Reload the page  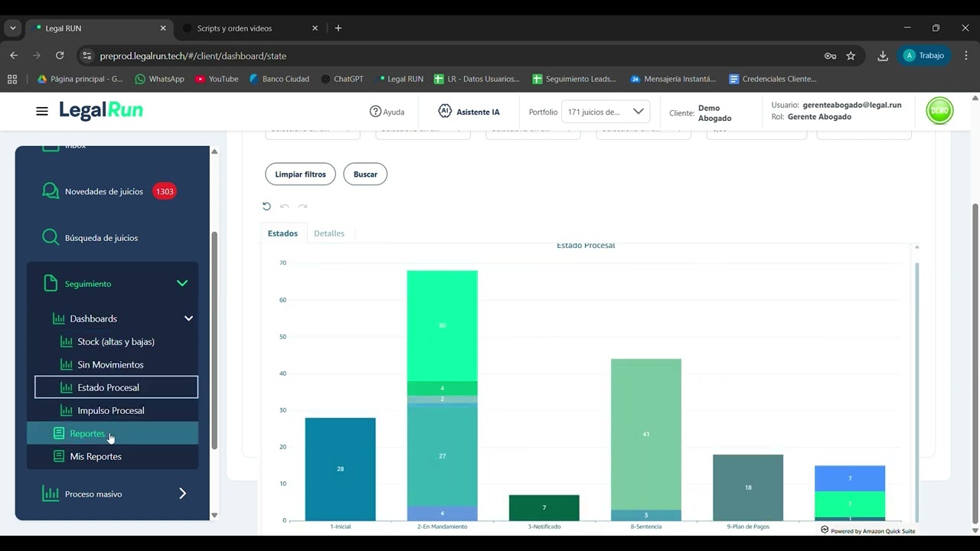(x=60, y=56)
